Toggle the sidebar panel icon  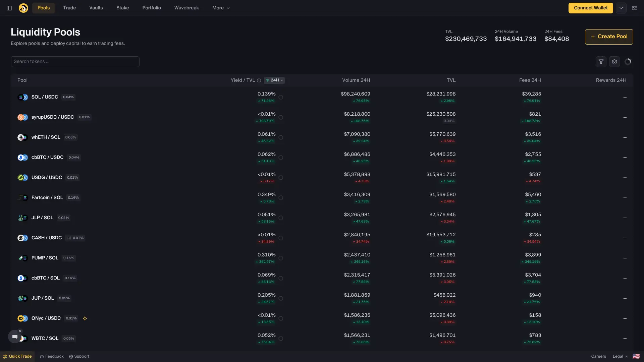[9, 8]
